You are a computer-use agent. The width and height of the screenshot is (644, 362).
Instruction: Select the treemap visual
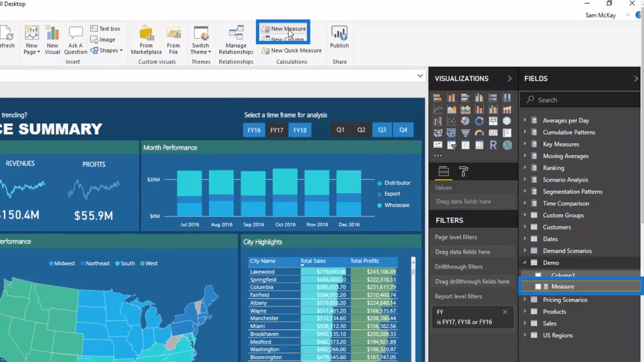tap(493, 121)
